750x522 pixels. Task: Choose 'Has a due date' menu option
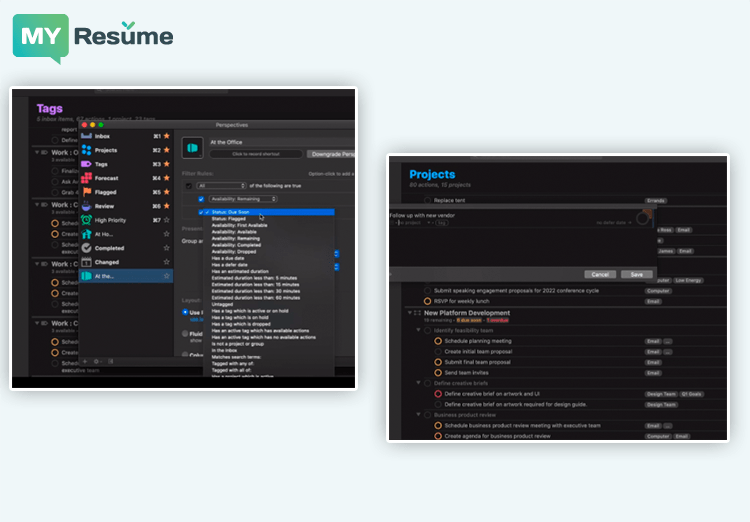click(x=227, y=257)
